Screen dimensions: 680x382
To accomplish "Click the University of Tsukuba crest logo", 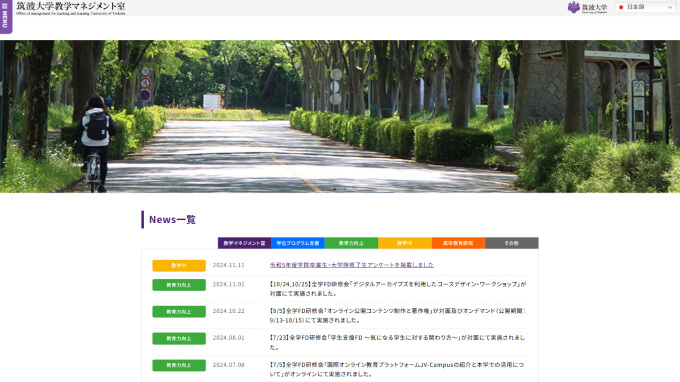I will (x=587, y=7).
